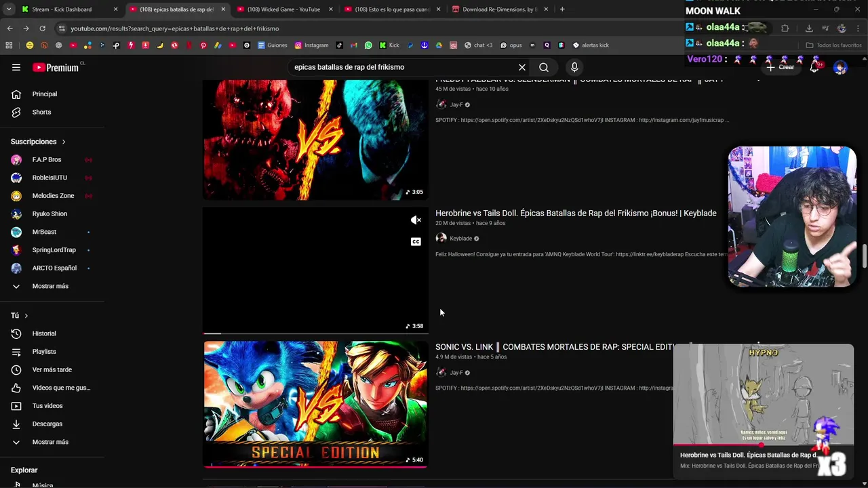Open the Jay-F avatar under the Freddy video
Image resolution: width=868 pixels, height=488 pixels.
pos(441,104)
